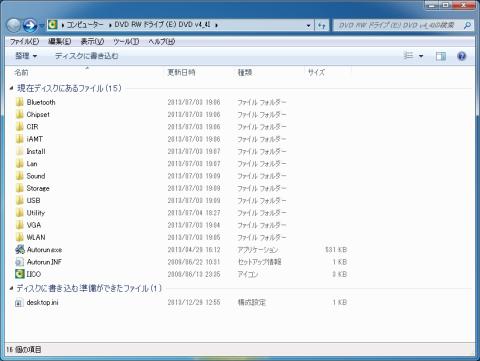Click the Forward navigation arrow
Screen dimensions: 480x361
pyautogui.click(x=30, y=25)
